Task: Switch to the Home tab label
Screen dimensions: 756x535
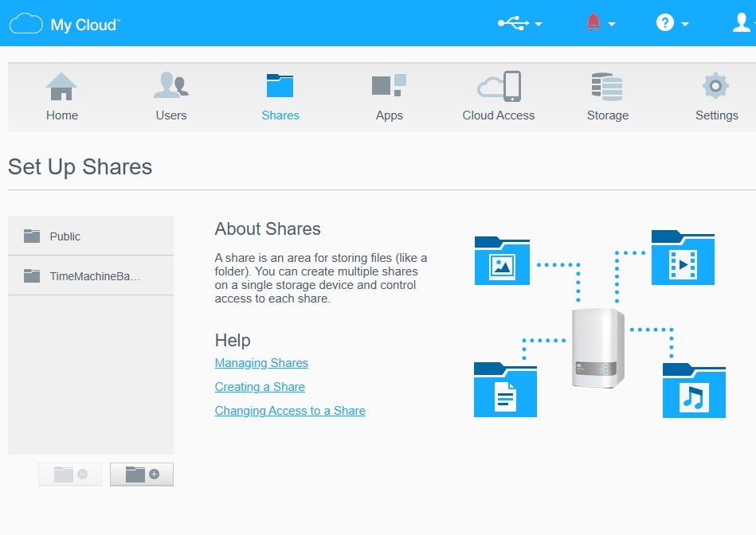Action: click(x=62, y=115)
